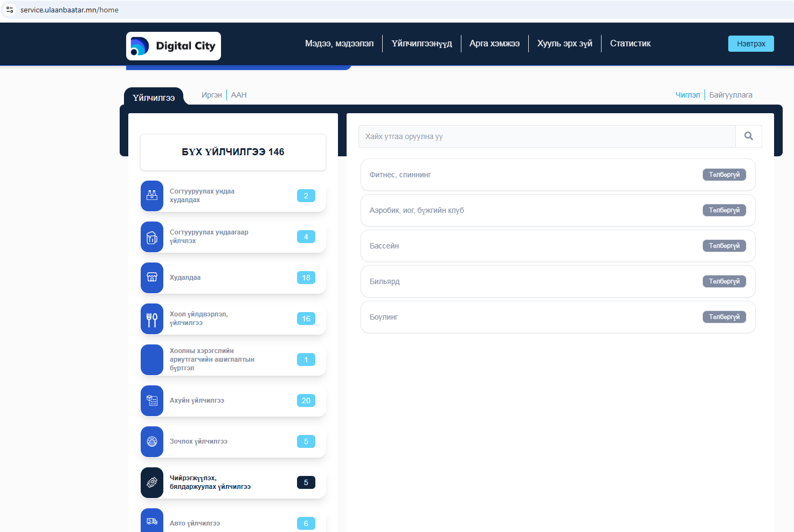Click the БҮХ ҮЙЛЧИЛГЭЭ 146 card
Screen dimensions: 794x532
233,152
